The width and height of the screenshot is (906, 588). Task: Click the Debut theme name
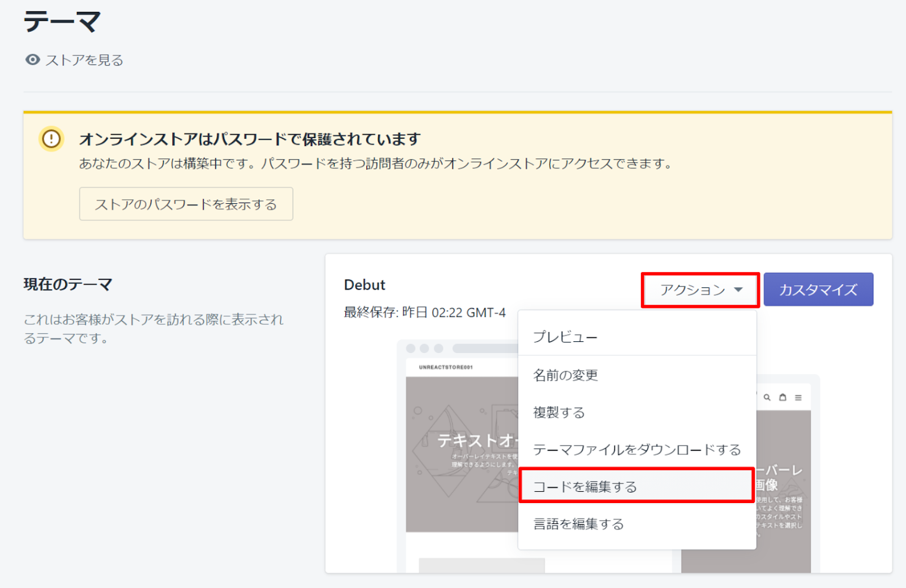click(x=364, y=285)
